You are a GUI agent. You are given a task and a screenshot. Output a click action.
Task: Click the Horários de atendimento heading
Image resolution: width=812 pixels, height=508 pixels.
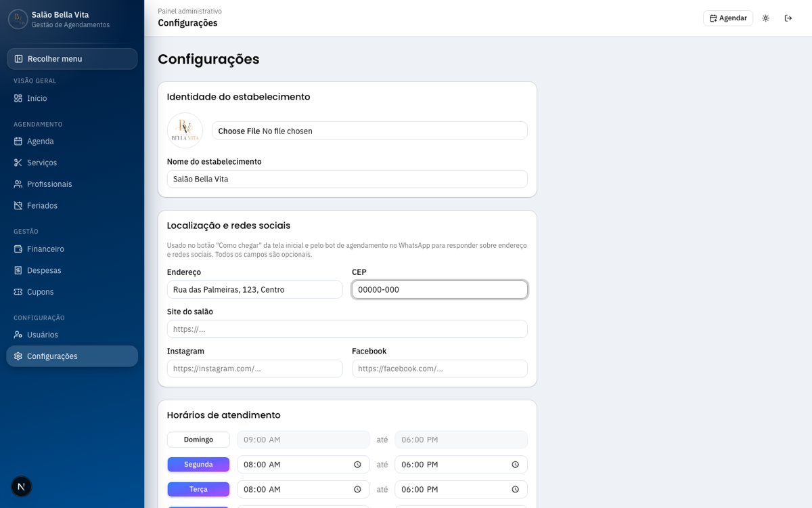pos(223,415)
